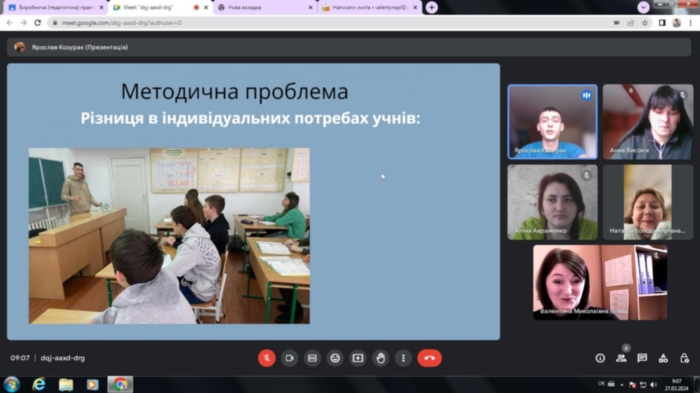Raise hand in the meeting
The image size is (700, 393).
[380, 358]
